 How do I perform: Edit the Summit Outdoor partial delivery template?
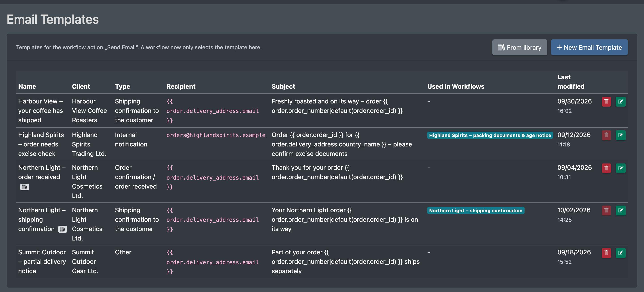[621, 253]
